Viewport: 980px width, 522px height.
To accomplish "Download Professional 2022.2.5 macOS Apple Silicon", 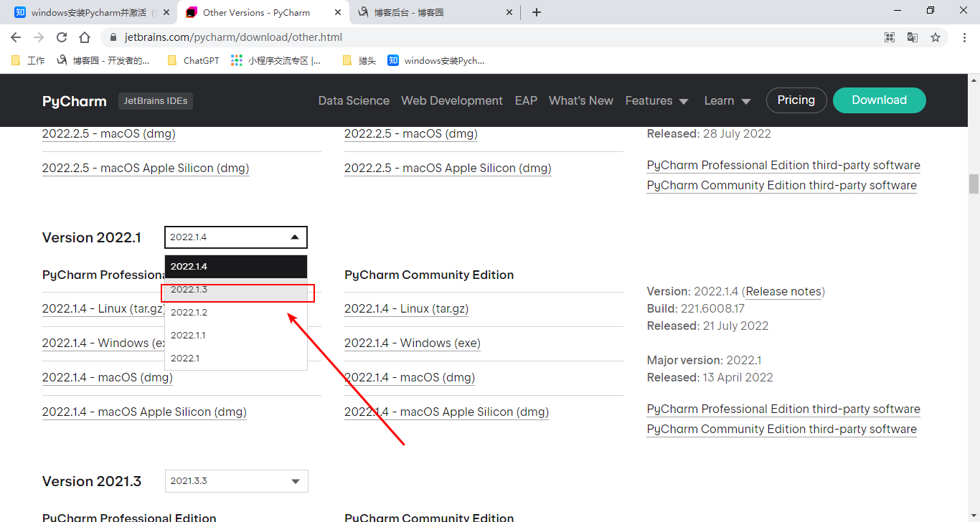I will pos(146,169).
